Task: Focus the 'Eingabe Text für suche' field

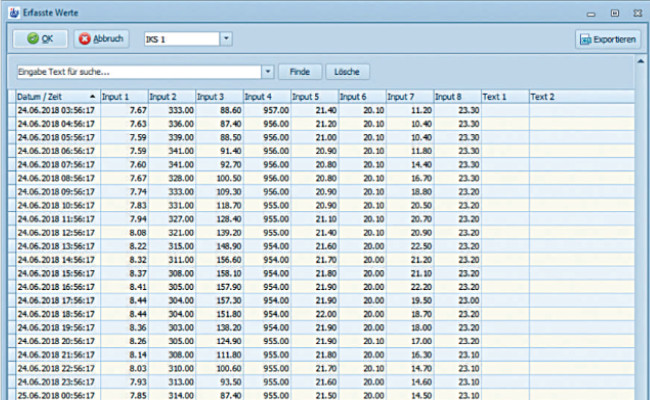Action: 139,72
